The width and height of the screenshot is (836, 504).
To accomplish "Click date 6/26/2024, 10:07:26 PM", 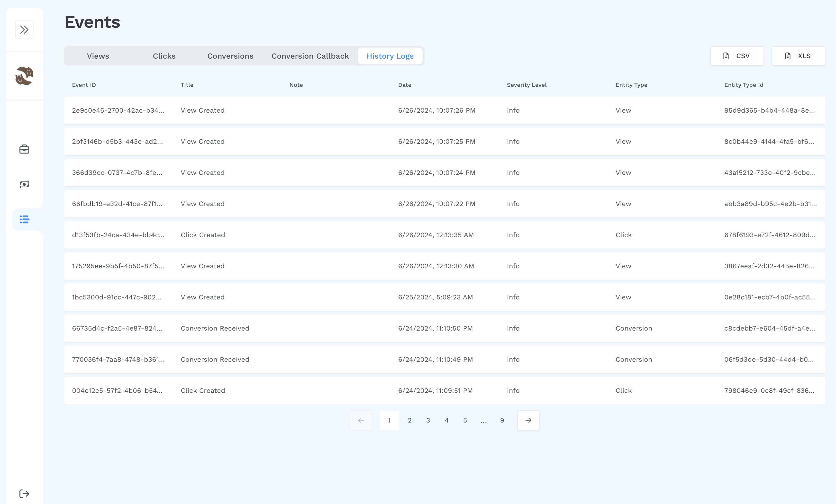I will coord(437,110).
